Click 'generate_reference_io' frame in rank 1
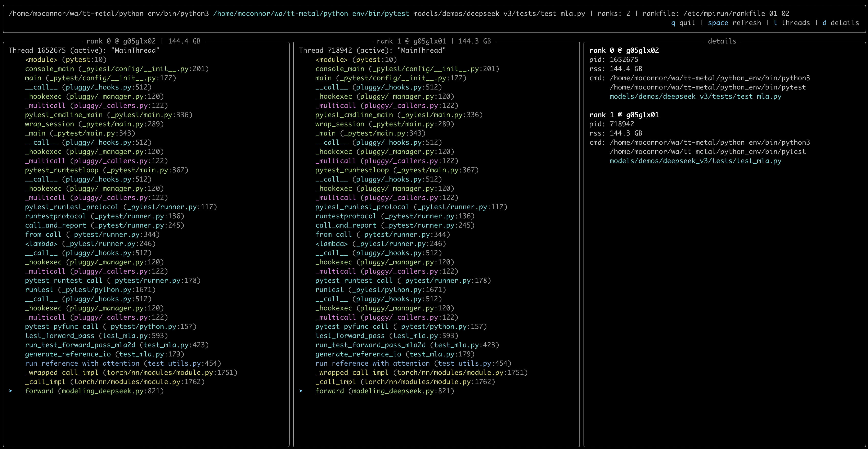 coord(395,354)
